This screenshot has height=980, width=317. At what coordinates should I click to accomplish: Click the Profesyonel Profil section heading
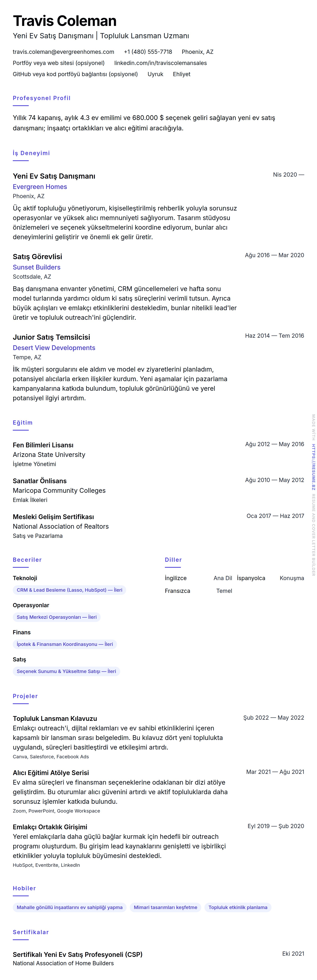(x=42, y=98)
